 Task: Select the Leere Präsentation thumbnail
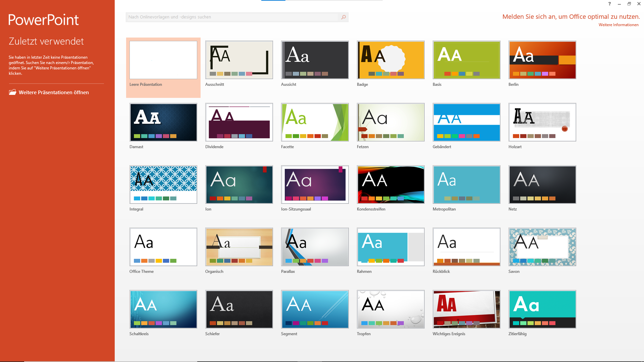tap(163, 60)
